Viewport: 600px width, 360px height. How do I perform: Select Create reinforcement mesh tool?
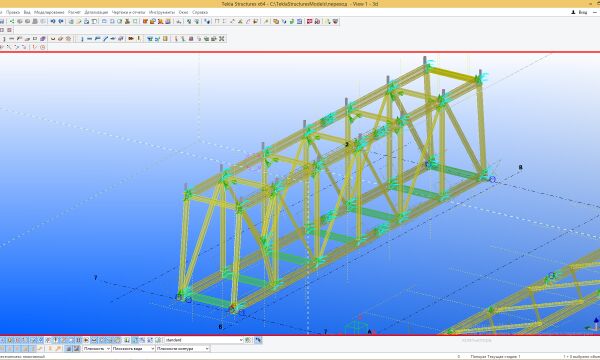68,39
